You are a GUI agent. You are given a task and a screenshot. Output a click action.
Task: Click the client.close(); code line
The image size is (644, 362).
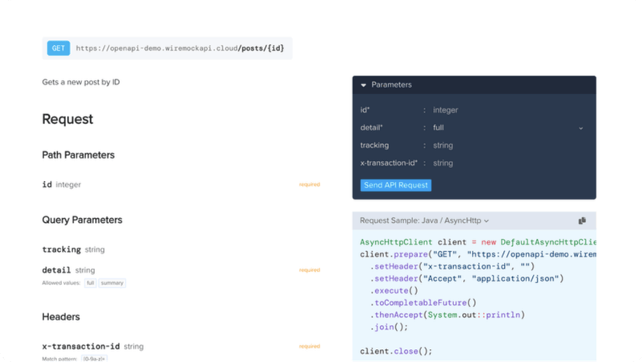pyautogui.click(x=396, y=352)
